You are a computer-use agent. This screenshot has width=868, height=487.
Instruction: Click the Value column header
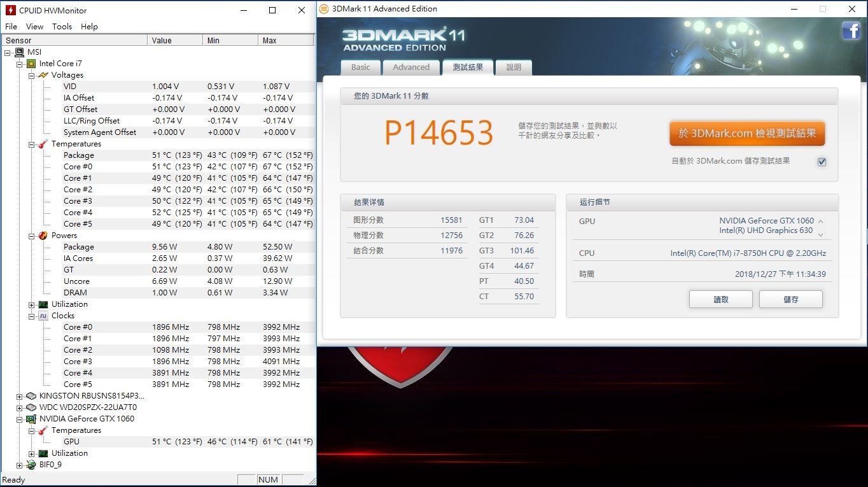tap(175, 40)
